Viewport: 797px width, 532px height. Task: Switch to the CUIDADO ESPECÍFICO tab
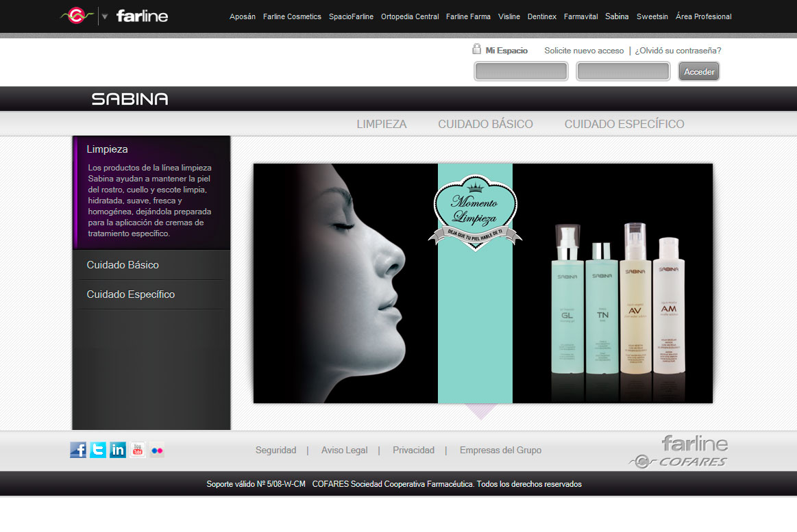point(624,124)
